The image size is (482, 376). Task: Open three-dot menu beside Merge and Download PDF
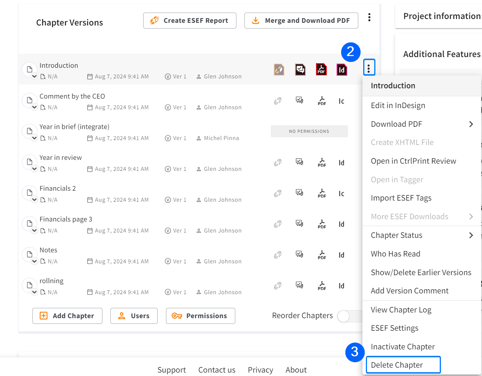pos(369,17)
